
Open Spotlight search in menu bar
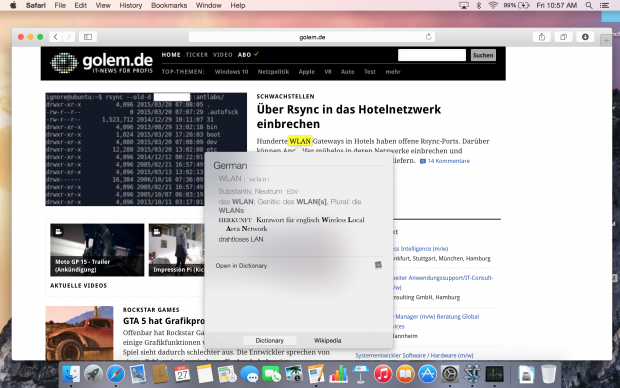coord(589,5)
